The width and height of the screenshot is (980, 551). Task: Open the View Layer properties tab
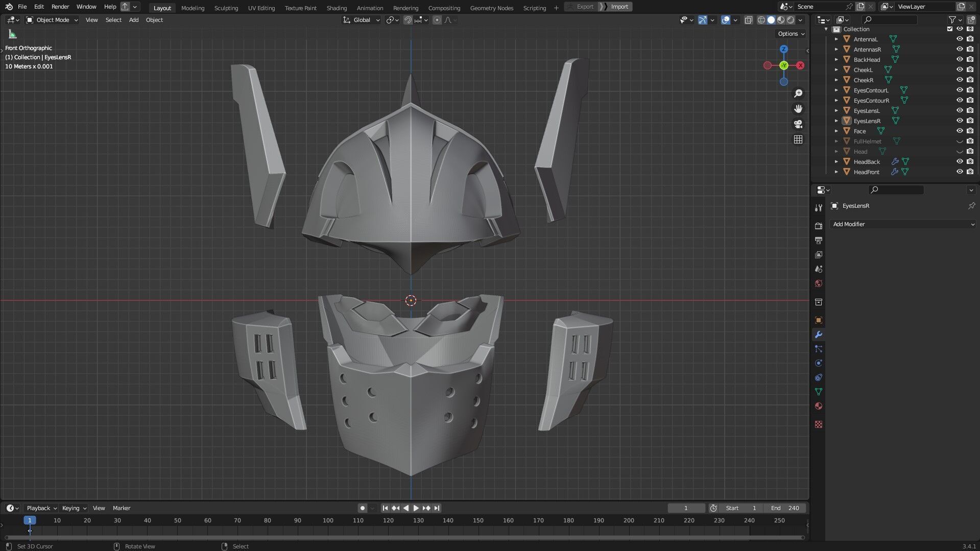click(x=819, y=254)
